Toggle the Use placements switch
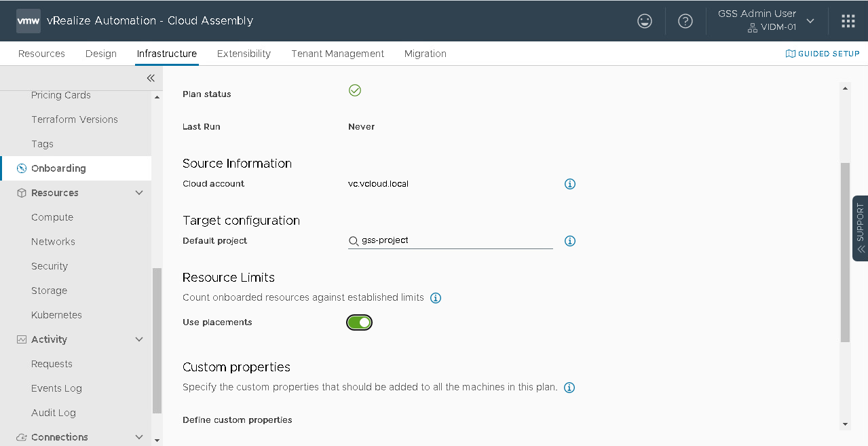Screen dimensions: 868x446 [x=359, y=322]
